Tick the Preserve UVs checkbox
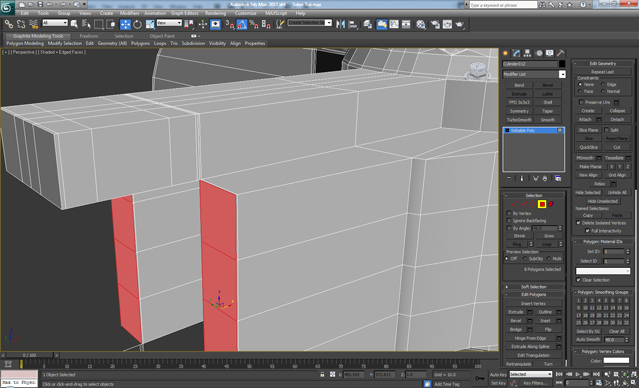Viewport: 639px width, 388px height. pos(582,102)
